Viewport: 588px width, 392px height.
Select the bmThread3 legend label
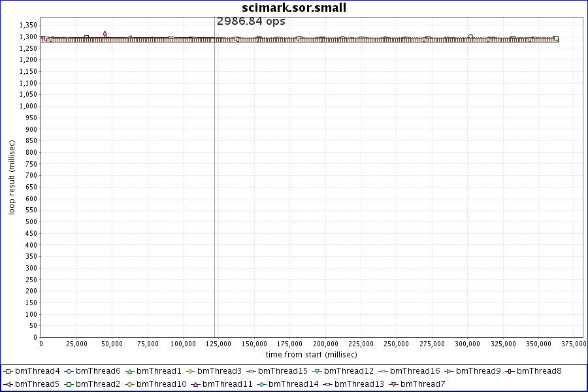tap(220, 371)
